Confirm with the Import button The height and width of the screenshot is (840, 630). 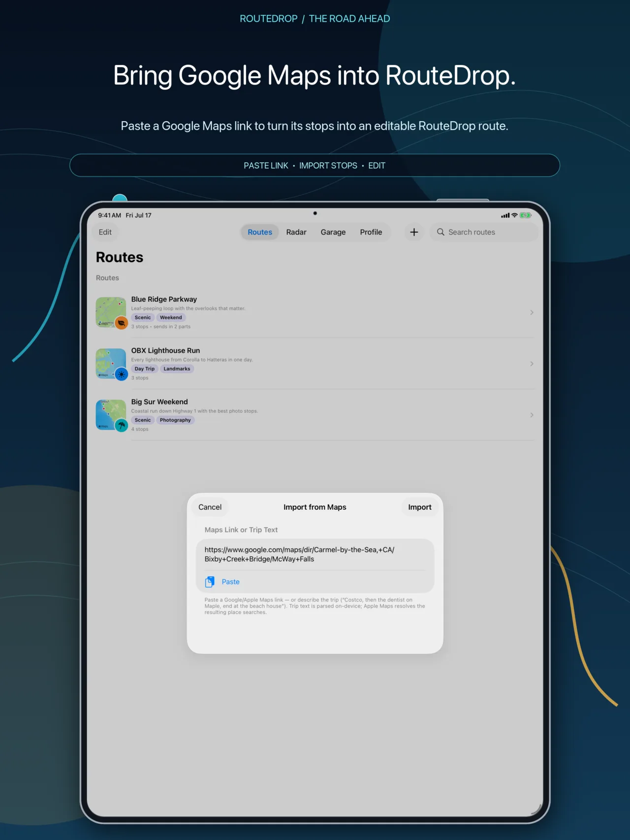(x=419, y=507)
